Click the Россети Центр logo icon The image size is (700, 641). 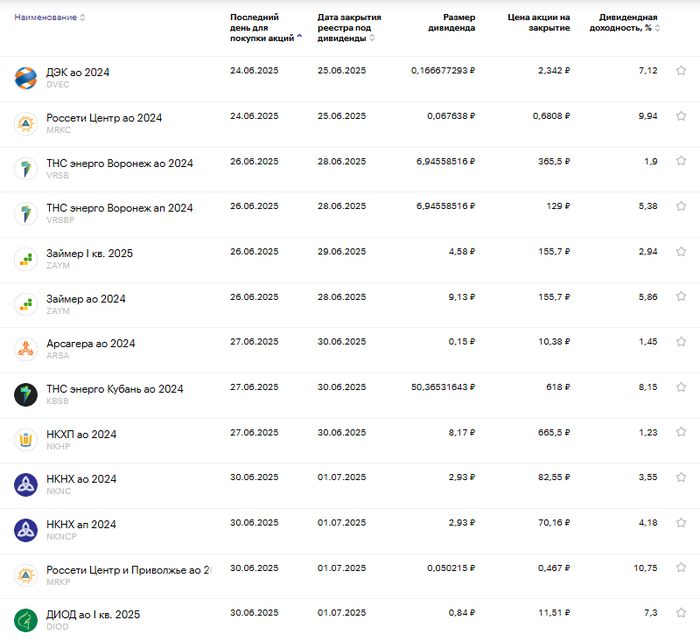click(x=25, y=124)
